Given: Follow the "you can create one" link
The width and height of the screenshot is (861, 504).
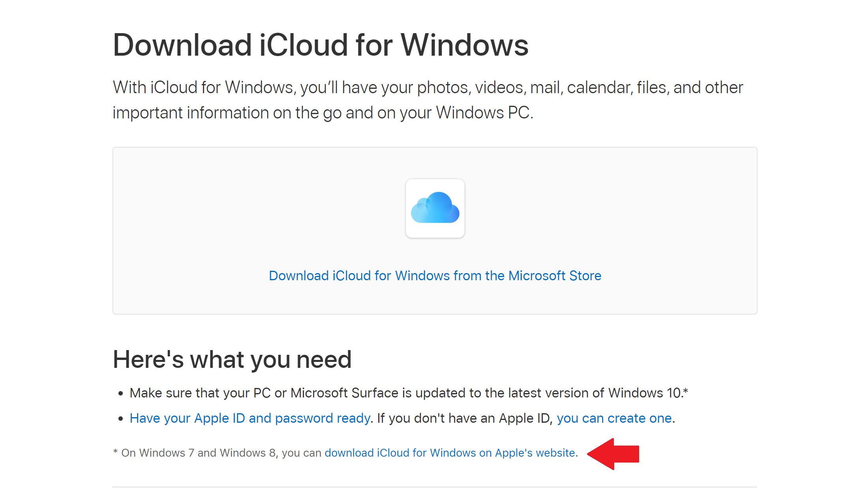Looking at the screenshot, I should coord(614,418).
